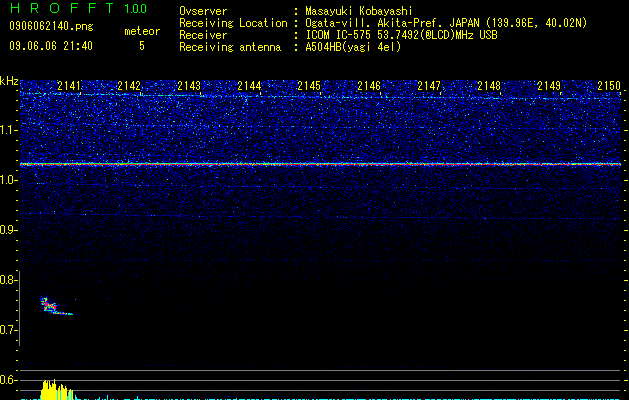Select the 2147 time label

[429, 86]
